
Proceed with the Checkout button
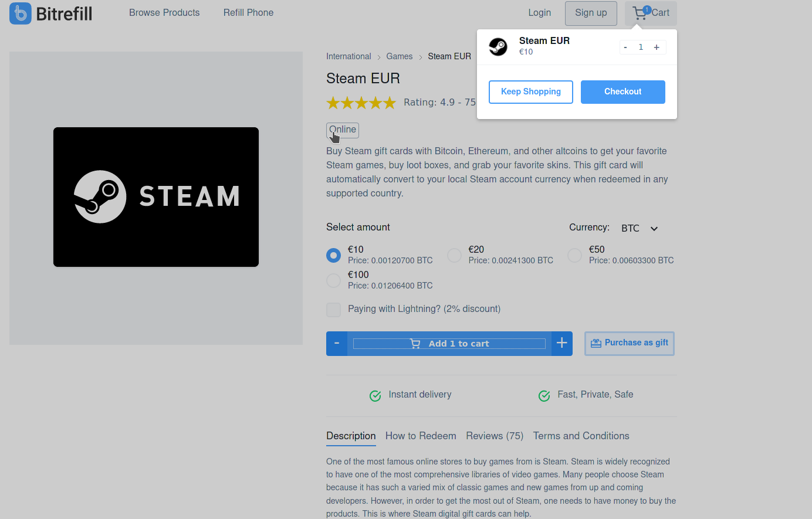coord(623,92)
